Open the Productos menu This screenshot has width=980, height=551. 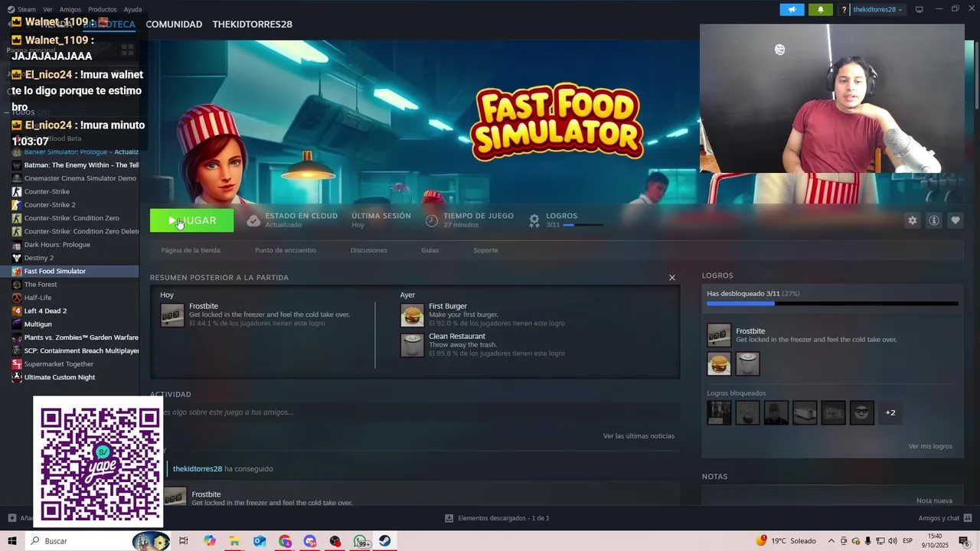point(102,9)
